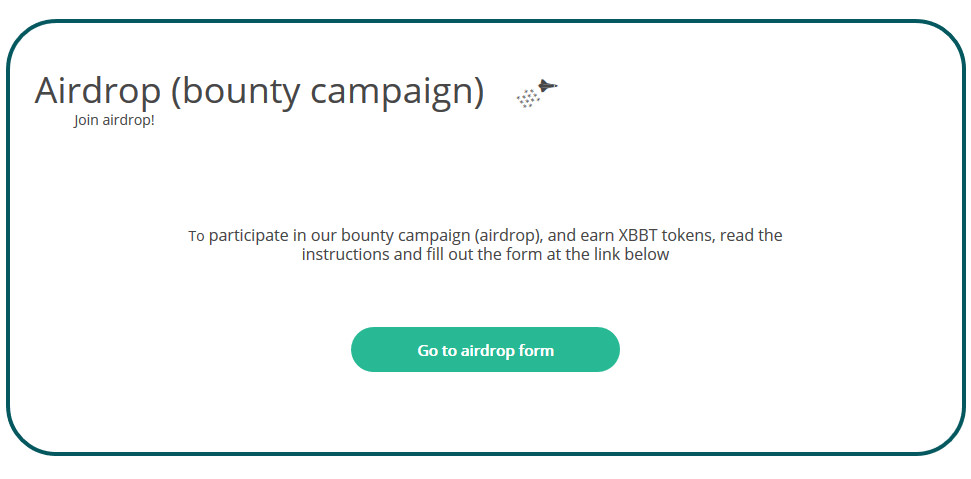Click the word form on the green button
Screen dimensions: 971x479
click(x=534, y=350)
